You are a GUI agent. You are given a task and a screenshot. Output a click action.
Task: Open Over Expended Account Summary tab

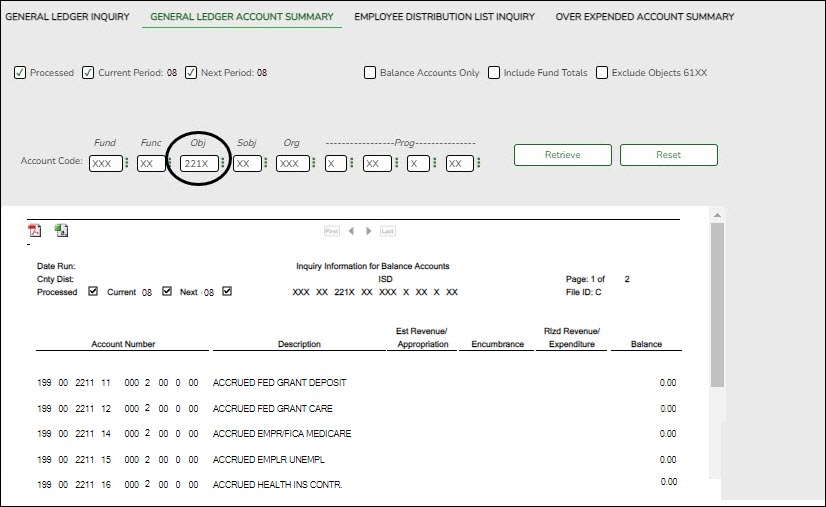coord(645,17)
